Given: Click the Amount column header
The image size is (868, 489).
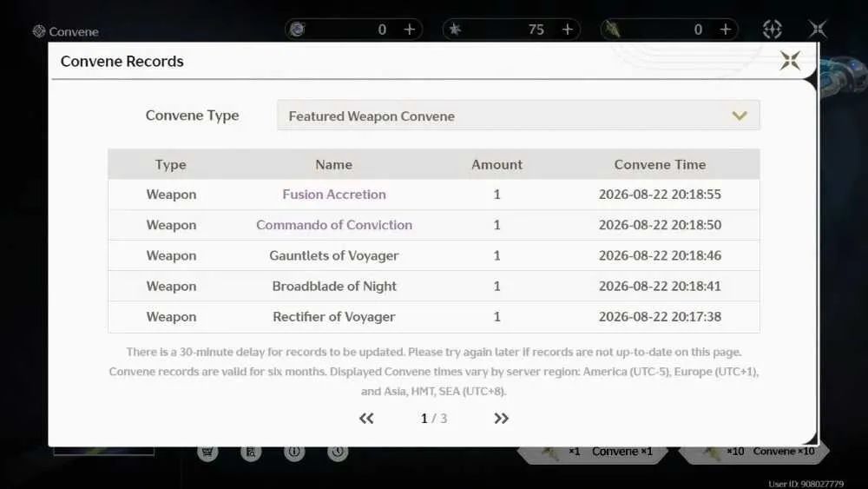Looking at the screenshot, I should click(x=496, y=164).
